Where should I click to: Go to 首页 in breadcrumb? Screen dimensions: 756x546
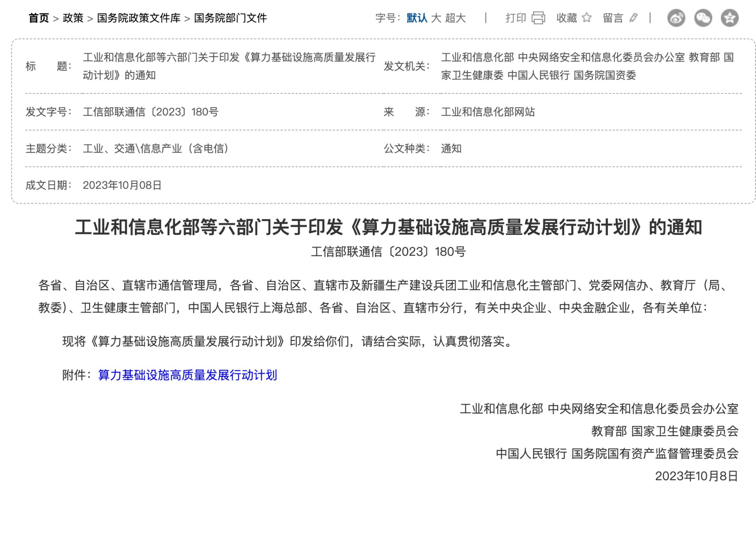(39, 18)
